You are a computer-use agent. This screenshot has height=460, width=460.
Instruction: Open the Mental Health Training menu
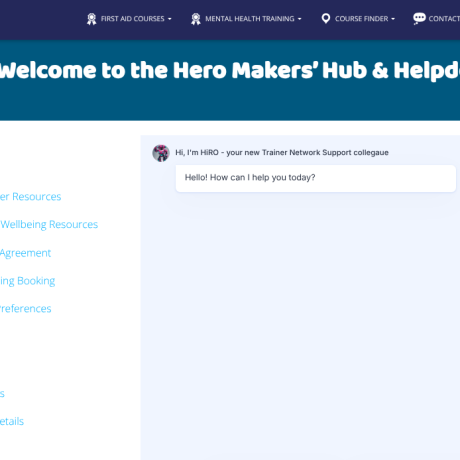pos(250,19)
